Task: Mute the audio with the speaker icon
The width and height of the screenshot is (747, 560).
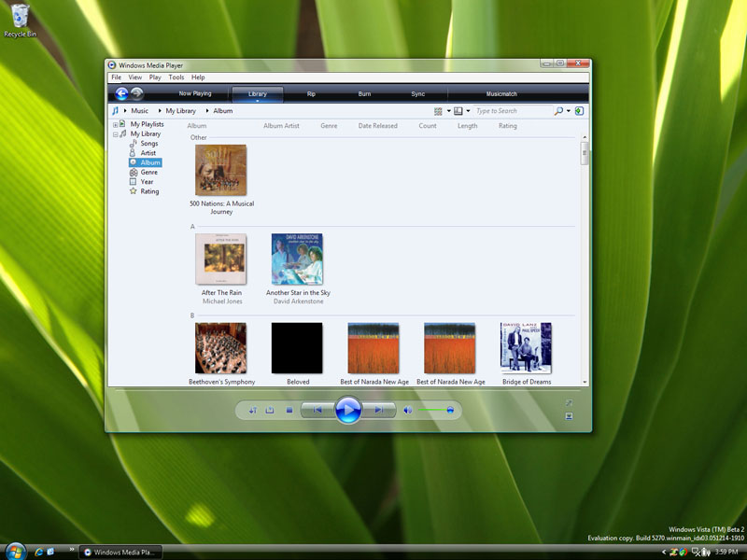Action: pos(409,409)
